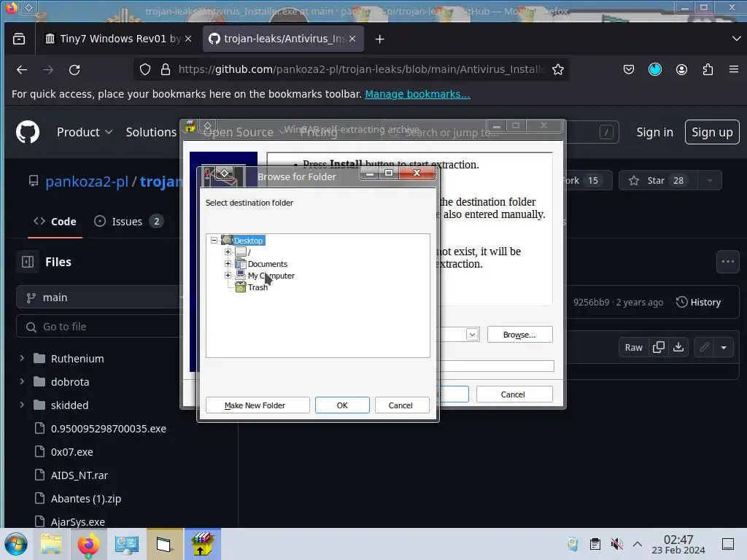The height and width of the screenshot is (560, 747).
Task: Expand the root '/' tree node
Action: 228,252
